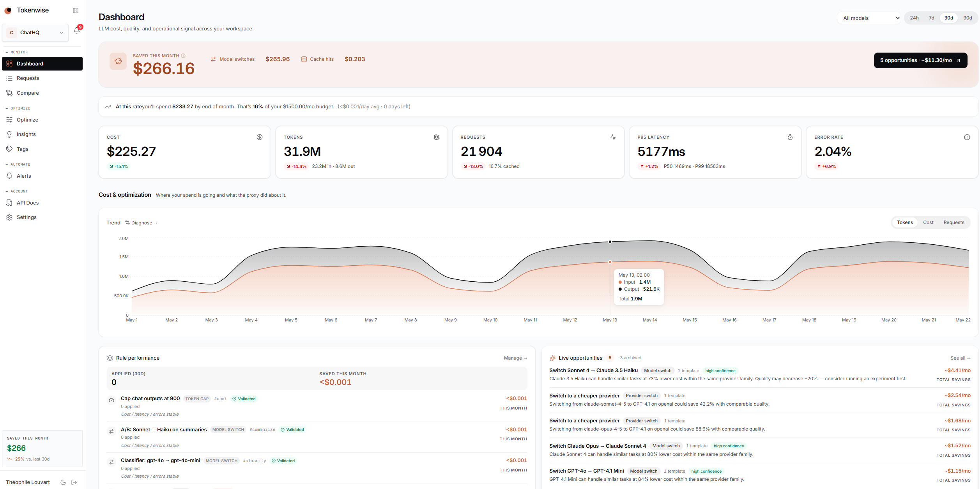Expand the ChatHQ workspace selector
980x489 pixels.
(x=35, y=32)
